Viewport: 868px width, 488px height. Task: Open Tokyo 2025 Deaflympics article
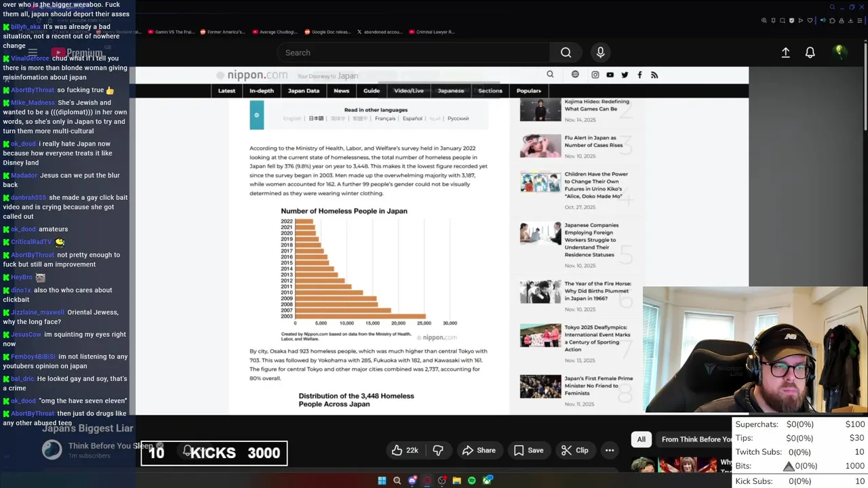click(x=597, y=338)
